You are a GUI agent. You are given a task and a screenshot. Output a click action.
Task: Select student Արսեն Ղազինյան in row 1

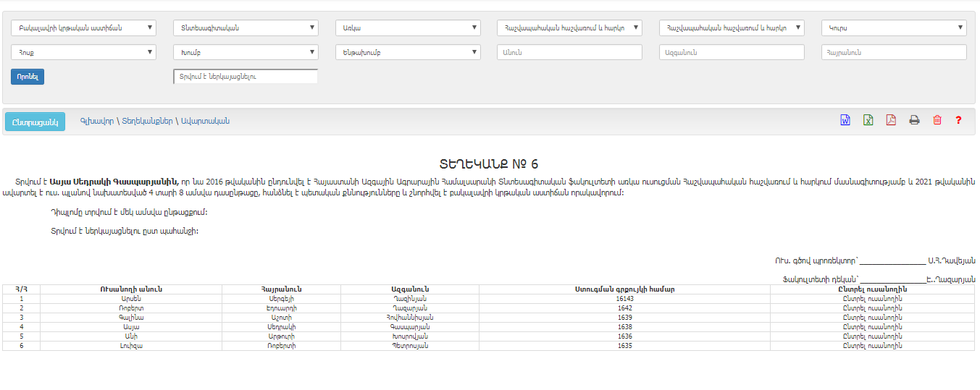tap(872, 299)
